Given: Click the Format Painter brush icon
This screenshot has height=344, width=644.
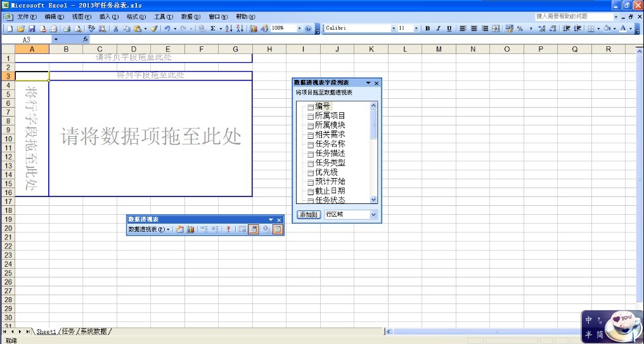Looking at the screenshot, I should (x=154, y=29).
